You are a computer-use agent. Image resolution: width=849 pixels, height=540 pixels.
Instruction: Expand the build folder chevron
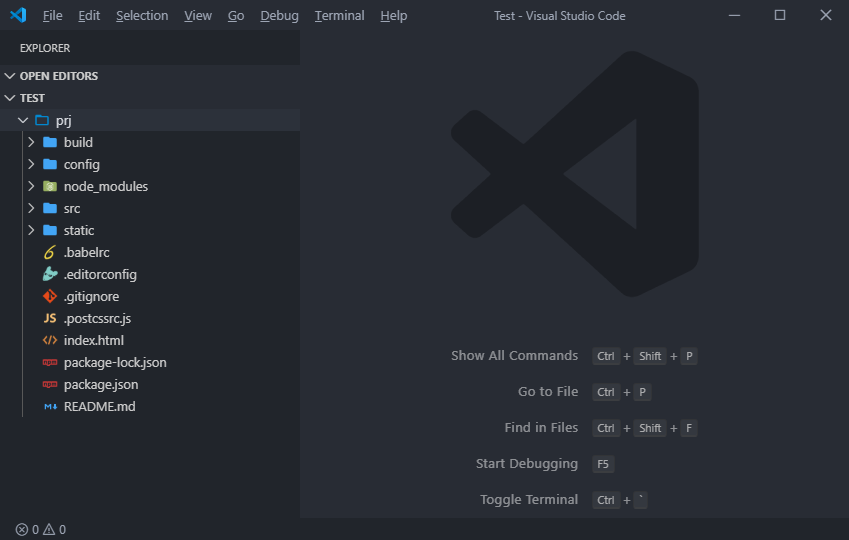point(31,142)
